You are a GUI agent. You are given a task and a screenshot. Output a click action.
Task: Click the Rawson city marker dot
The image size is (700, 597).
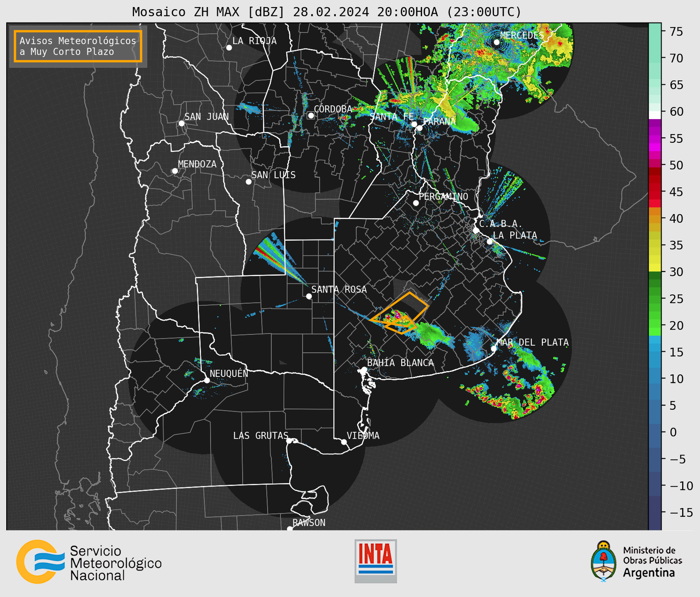[x=290, y=529]
